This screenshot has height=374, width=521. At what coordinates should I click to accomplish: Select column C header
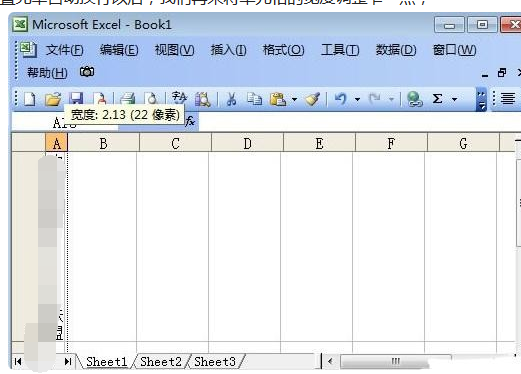[176, 143]
